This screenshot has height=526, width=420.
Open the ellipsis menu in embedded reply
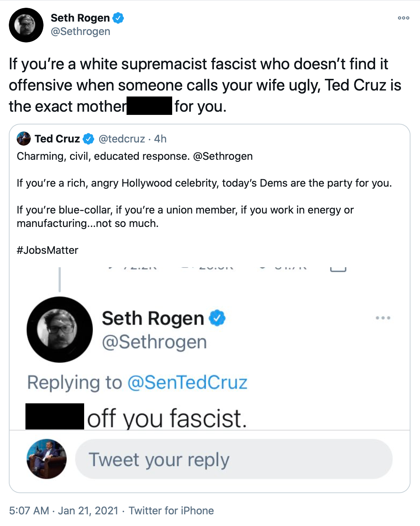coord(383,318)
